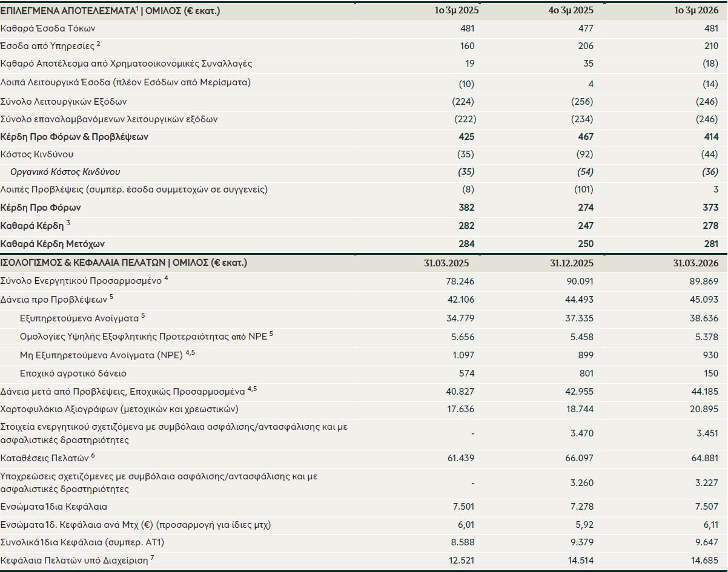Click the 6,11 tangible equity per share value
The height and width of the screenshot is (572, 728).
[709, 525]
